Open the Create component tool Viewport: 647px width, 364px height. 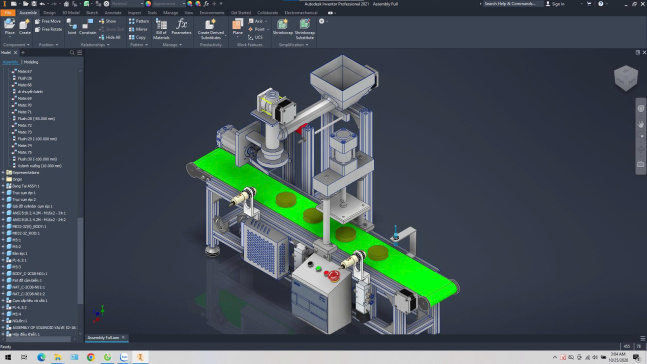[x=25, y=27]
